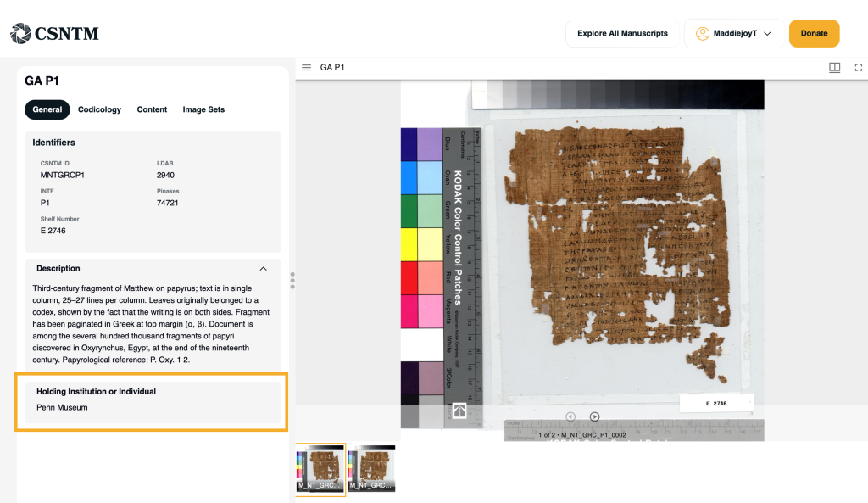
Task: Click Explore All Manuscripts button
Action: tap(622, 34)
